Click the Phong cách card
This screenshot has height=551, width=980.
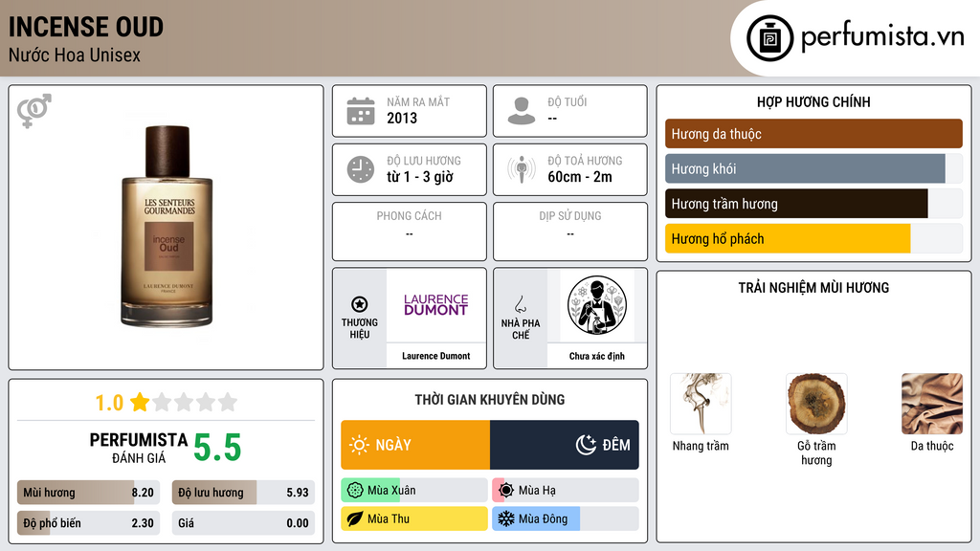tap(410, 231)
